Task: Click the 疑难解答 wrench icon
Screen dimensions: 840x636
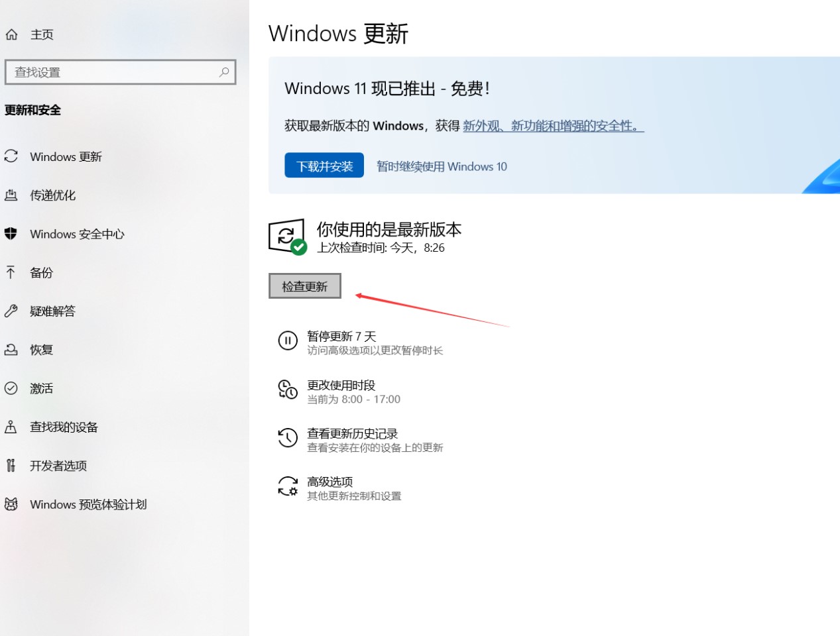Action: point(11,311)
